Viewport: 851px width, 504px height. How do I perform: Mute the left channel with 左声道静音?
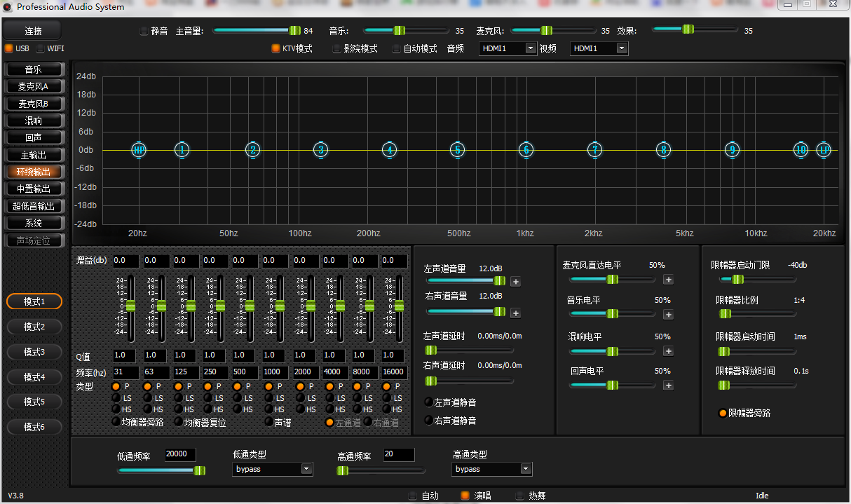pos(428,402)
